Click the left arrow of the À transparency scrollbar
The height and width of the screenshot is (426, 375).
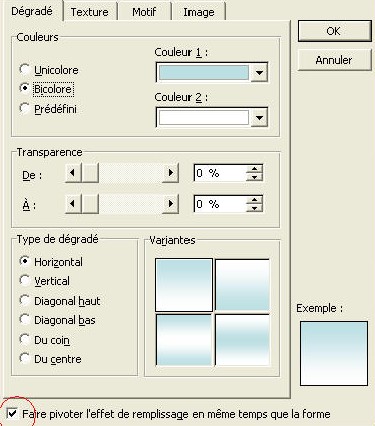click(x=73, y=204)
